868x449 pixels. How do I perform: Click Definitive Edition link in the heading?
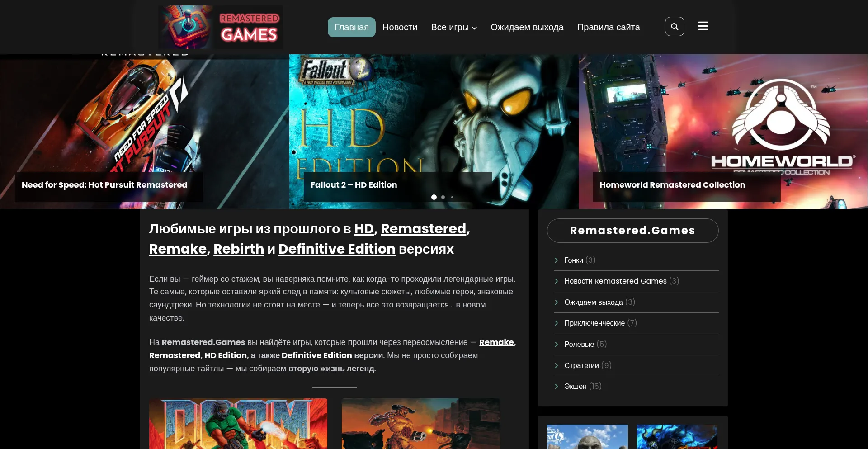[x=337, y=249]
